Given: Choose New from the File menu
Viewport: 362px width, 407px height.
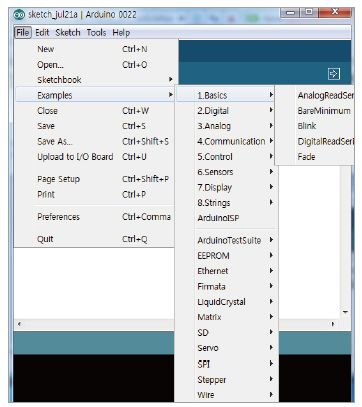Looking at the screenshot, I should point(95,49).
